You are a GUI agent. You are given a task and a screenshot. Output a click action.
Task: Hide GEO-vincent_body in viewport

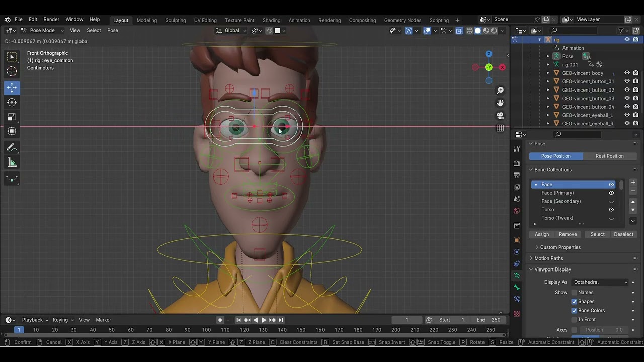627,73
